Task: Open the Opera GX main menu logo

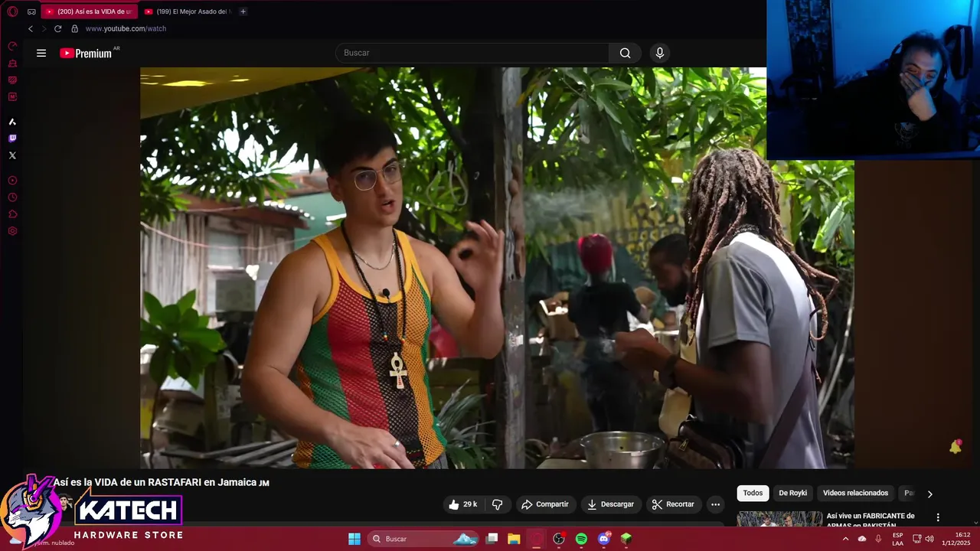Action: (12, 11)
